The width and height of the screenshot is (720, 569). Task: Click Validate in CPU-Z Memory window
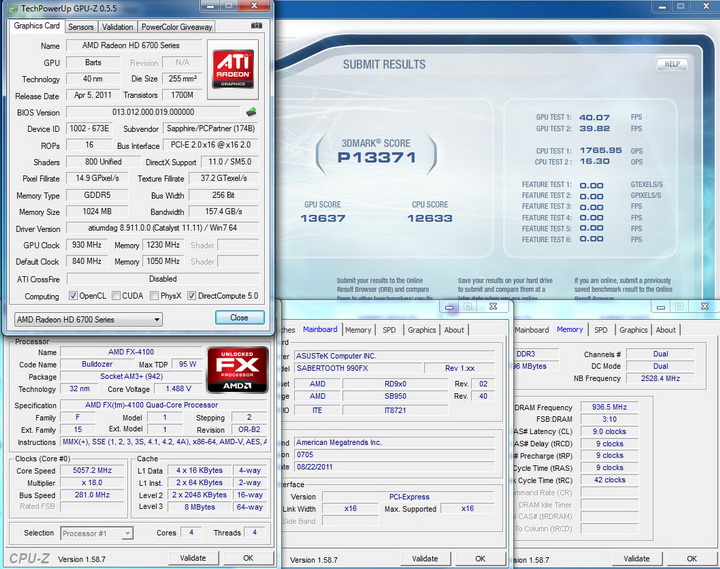click(636, 558)
